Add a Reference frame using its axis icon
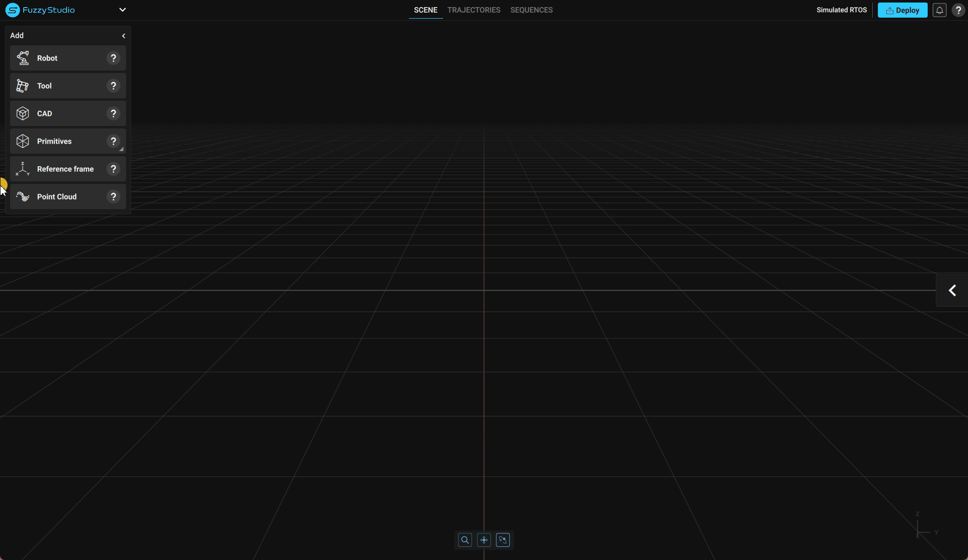The width and height of the screenshot is (968, 560). tap(23, 169)
